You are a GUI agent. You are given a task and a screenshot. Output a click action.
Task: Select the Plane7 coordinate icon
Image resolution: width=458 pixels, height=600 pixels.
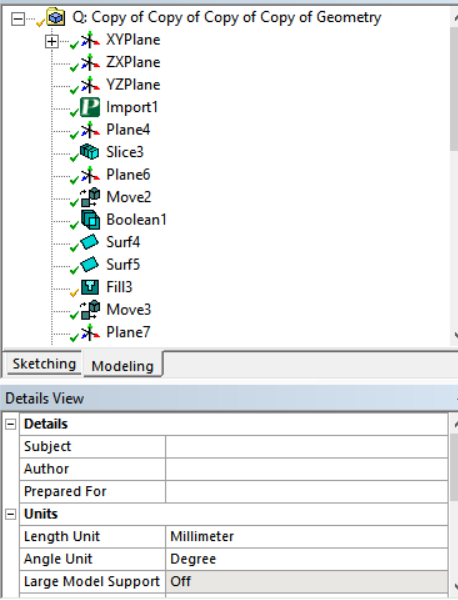point(90,332)
